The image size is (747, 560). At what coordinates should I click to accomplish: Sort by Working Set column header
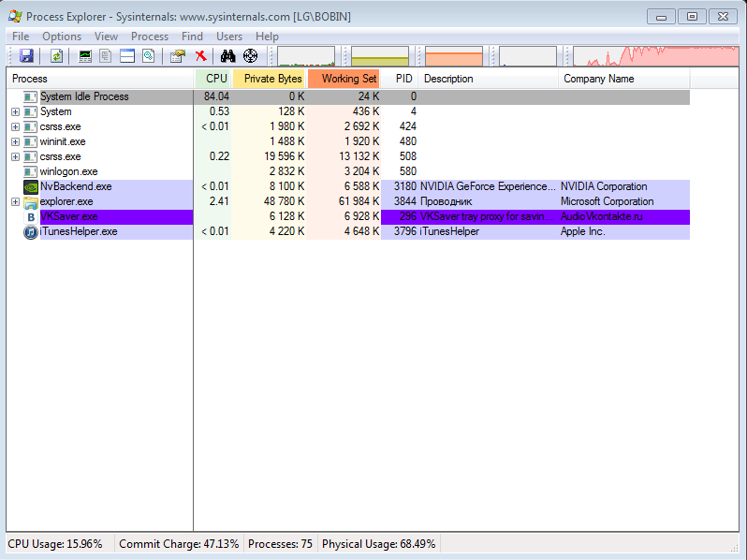coord(344,79)
